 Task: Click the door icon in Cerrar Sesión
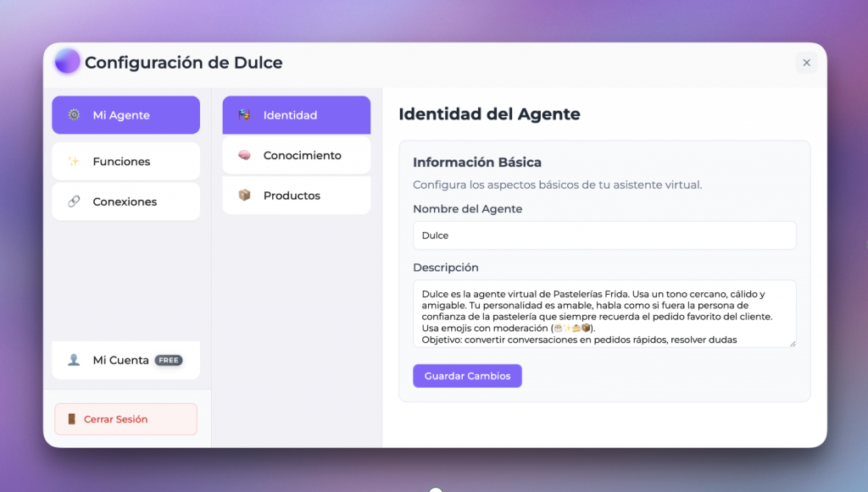[72, 419]
